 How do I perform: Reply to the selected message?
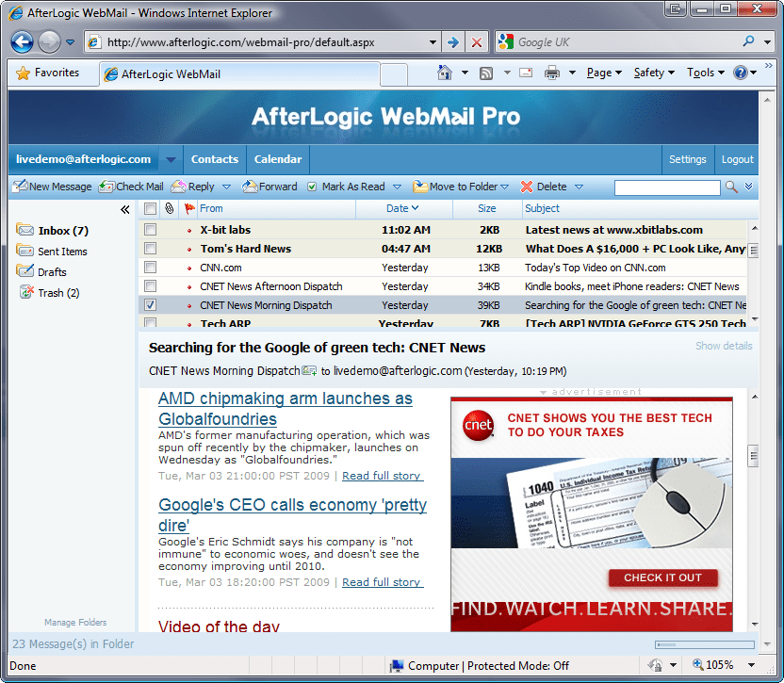tap(195, 187)
